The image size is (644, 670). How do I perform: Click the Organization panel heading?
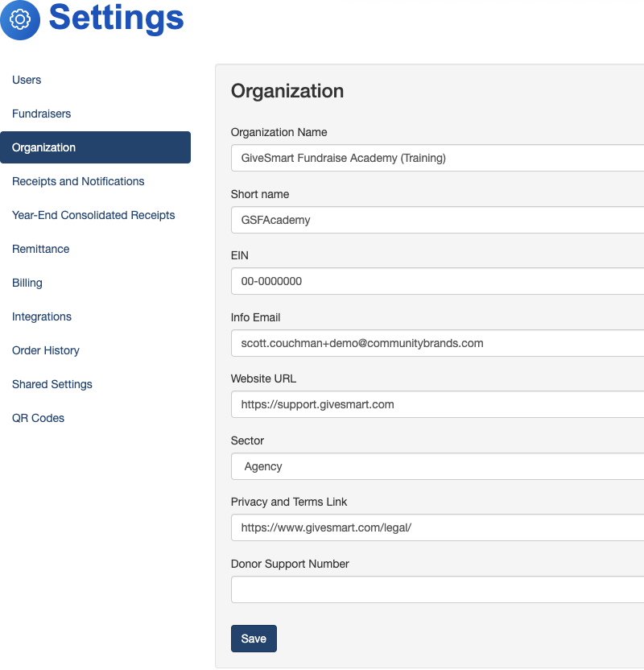pos(287,91)
